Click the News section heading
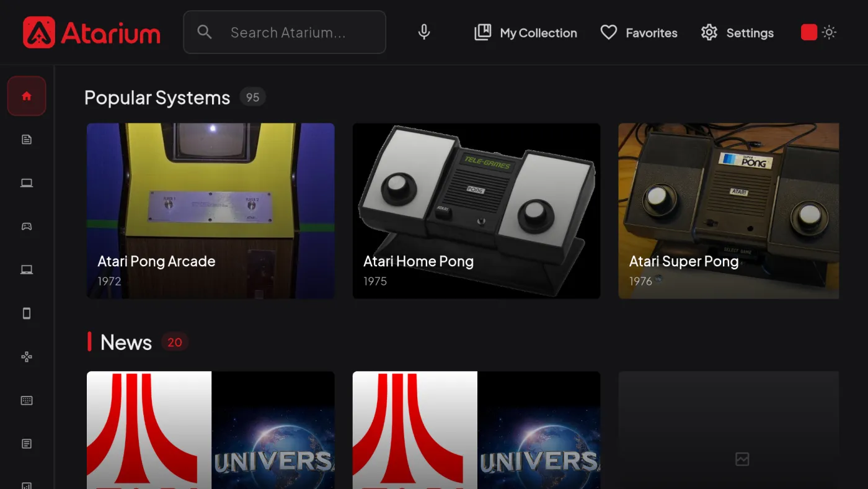Viewport: 868px width, 489px height. pyautogui.click(x=126, y=342)
